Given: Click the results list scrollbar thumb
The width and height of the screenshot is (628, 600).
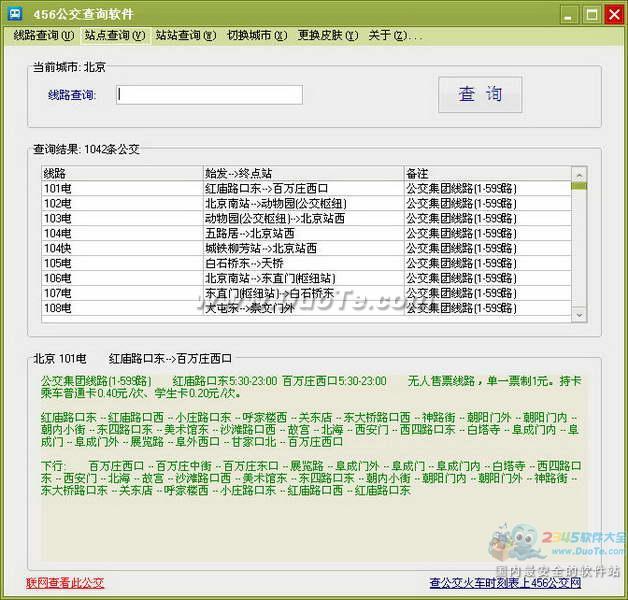Looking at the screenshot, I should coord(579,186).
